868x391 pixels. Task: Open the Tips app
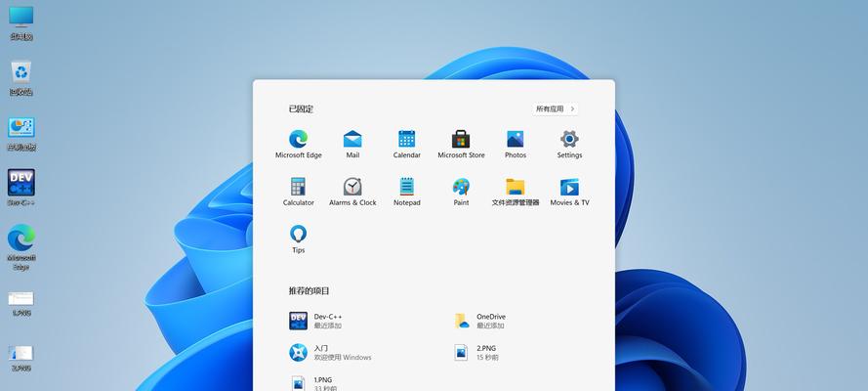click(299, 239)
